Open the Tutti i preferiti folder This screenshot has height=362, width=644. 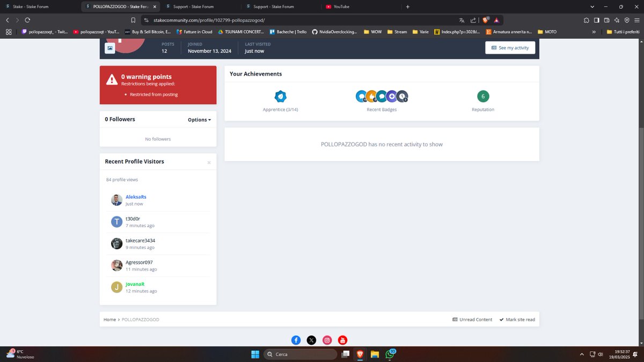[623, 32]
